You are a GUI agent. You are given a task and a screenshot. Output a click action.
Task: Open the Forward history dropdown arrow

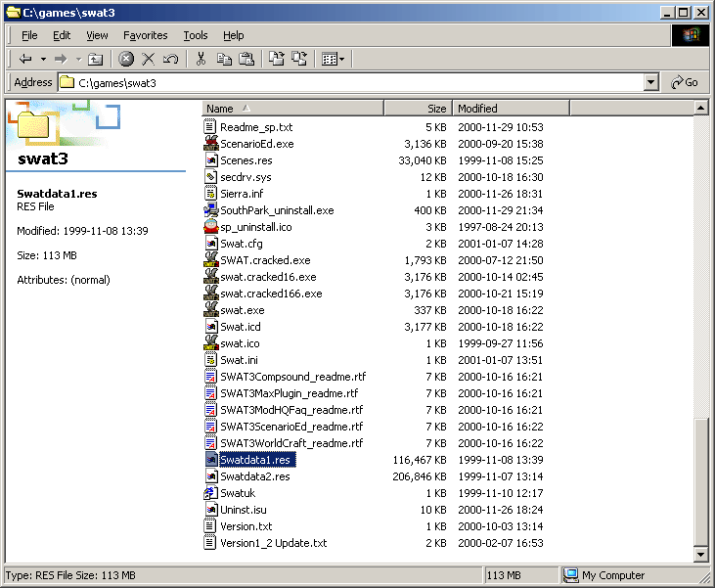pyautogui.click(x=78, y=59)
